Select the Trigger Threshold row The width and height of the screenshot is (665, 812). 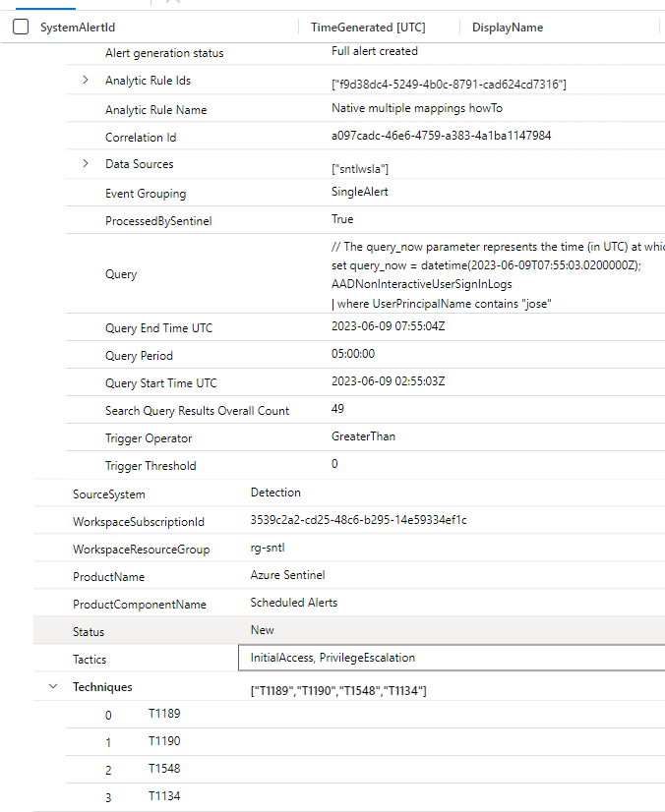151,466
